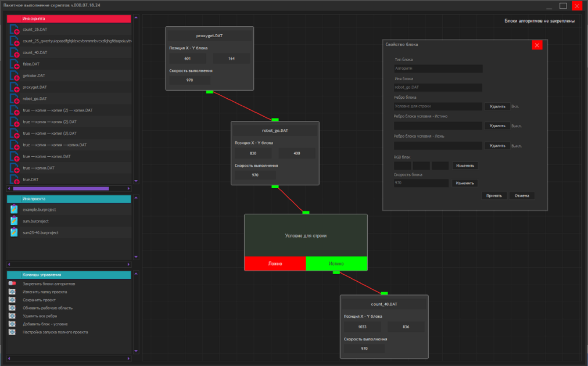Select the Сохранить проект command
The height and width of the screenshot is (366, 588).
39,300
